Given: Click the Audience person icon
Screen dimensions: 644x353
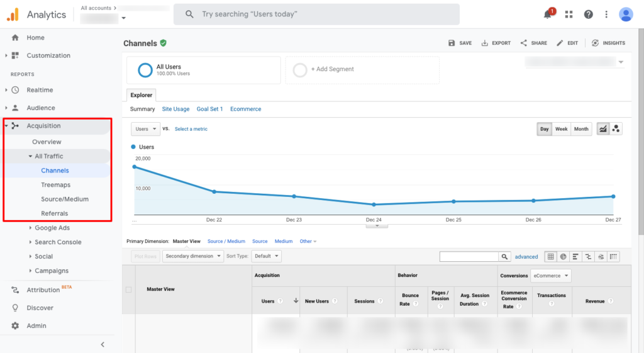Looking at the screenshot, I should tap(15, 108).
